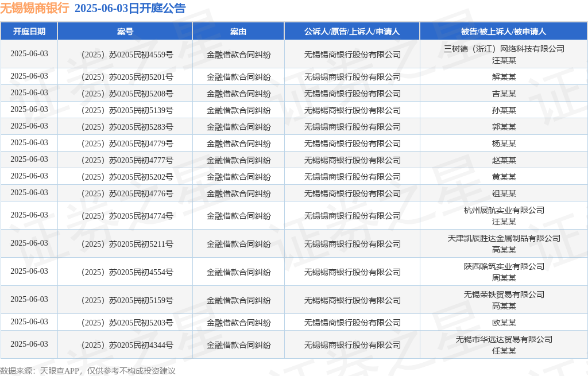Click case number 苏0205民初4779号
Screen dimensions: 588x376
click(141, 144)
